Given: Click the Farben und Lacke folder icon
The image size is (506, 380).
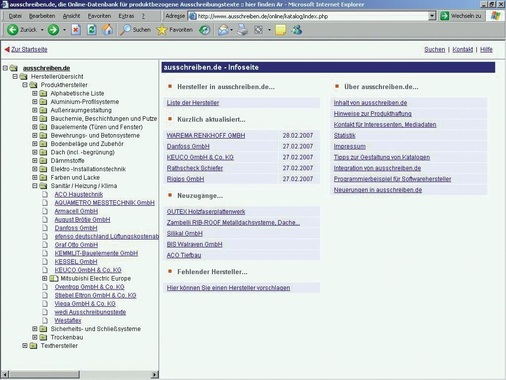Looking at the screenshot, I should click(x=43, y=177).
